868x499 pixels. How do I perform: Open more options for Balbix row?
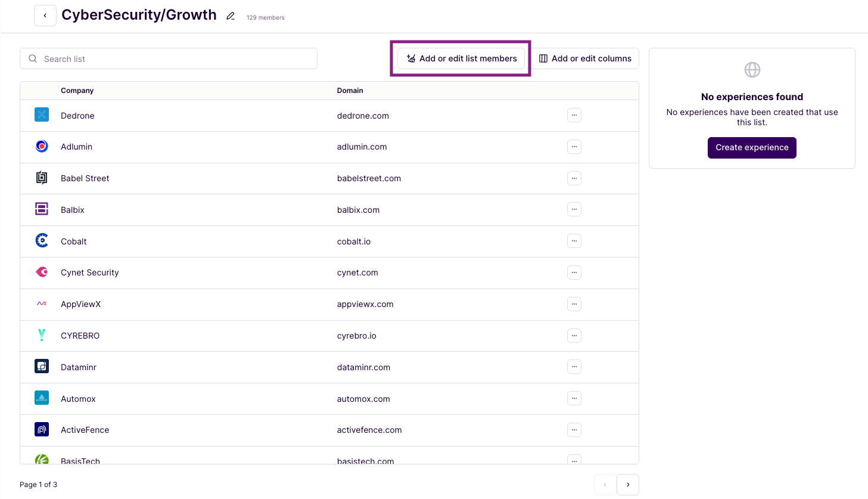pos(574,209)
